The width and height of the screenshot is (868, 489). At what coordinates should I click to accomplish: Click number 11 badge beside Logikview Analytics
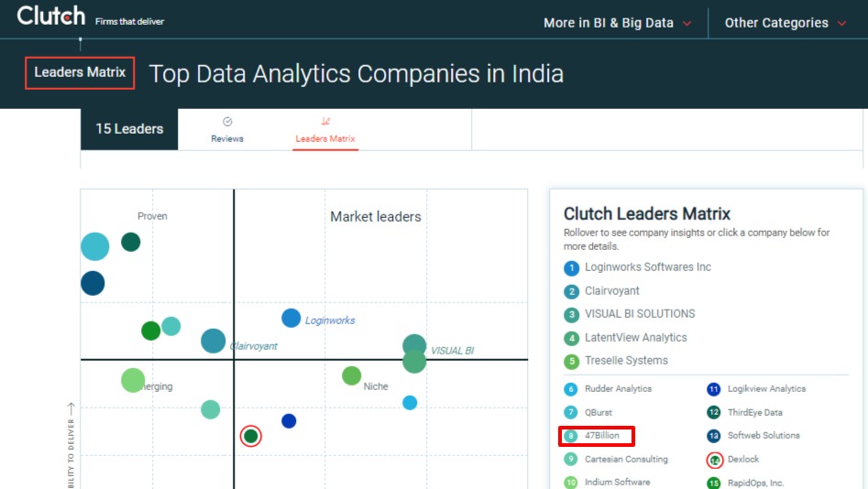point(713,389)
